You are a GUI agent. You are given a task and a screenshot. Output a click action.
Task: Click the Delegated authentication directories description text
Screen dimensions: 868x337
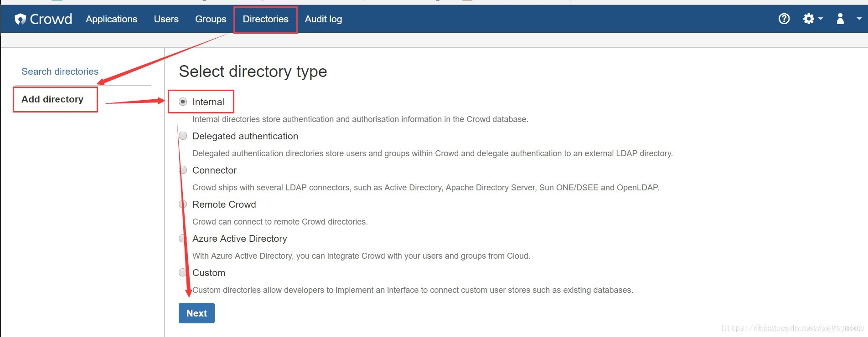point(433,153)
